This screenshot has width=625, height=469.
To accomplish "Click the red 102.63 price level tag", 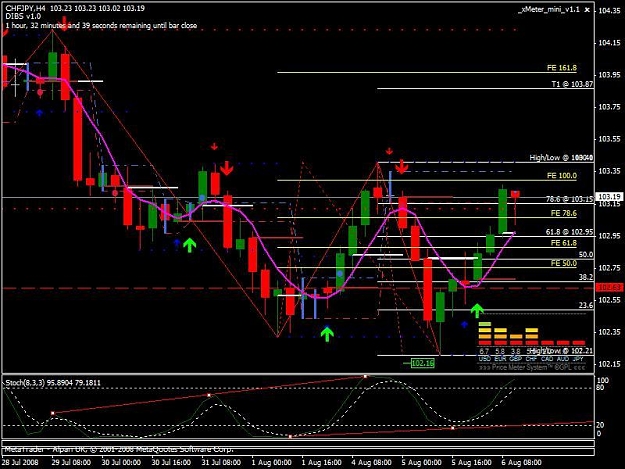I will coord(609,287).
